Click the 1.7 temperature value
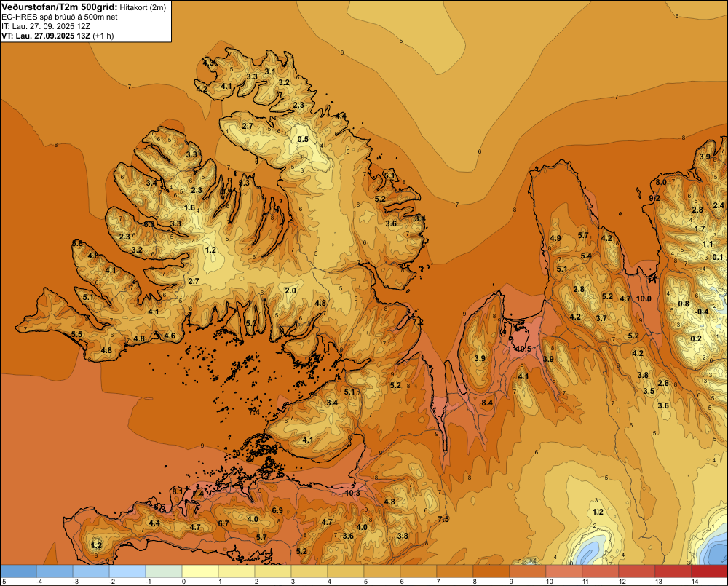This screenshot has height=586, width=728. point(700,229)
